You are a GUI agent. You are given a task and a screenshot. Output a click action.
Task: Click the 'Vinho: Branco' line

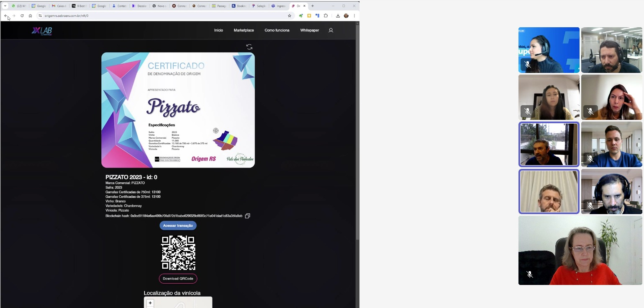point(115,201)
